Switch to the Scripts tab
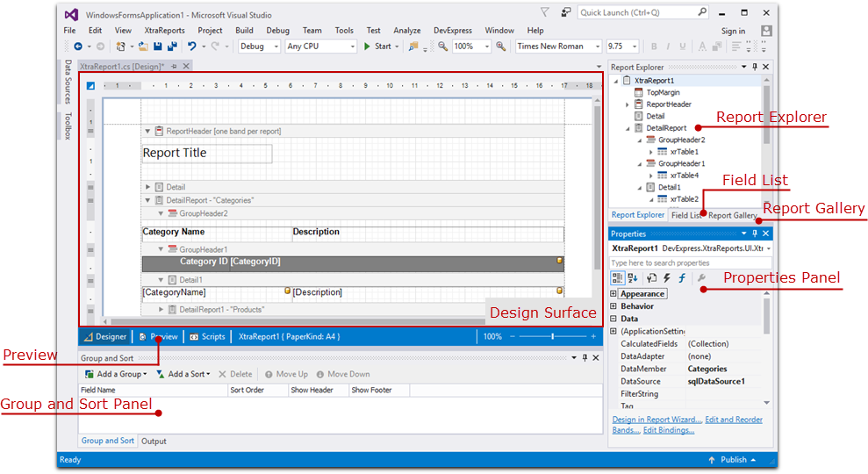Image resolution: width=868 pixels, height=474 pixels. click(208, 336)
